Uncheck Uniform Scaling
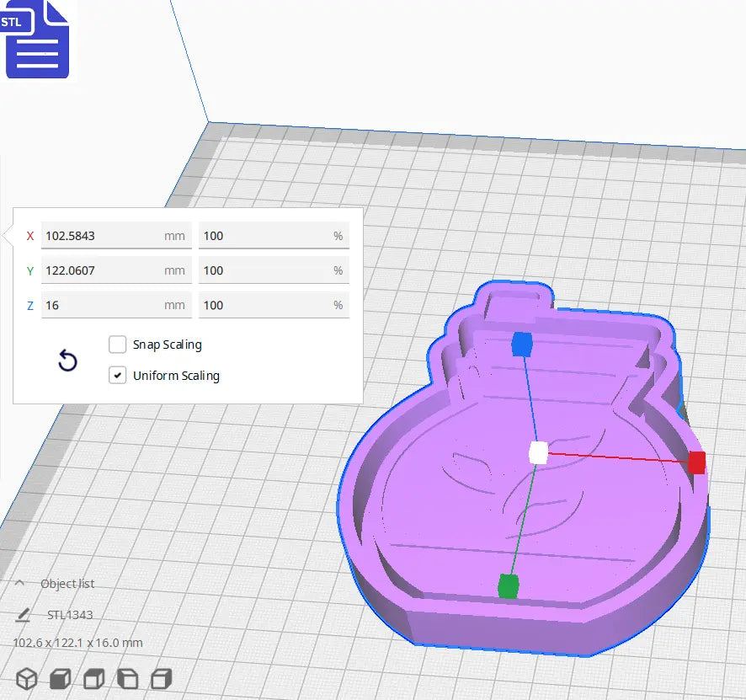This screenshot has width=746, height=700. tap(117, 375)
